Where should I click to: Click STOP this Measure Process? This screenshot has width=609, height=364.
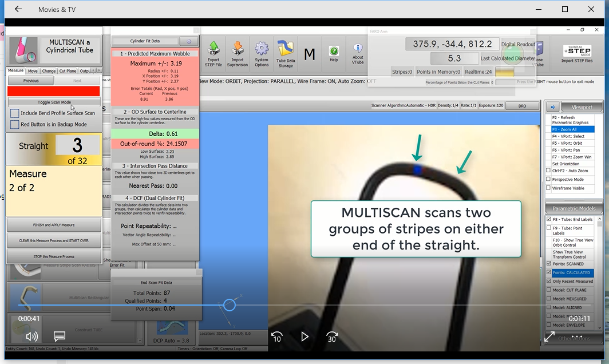coord(54,256)
